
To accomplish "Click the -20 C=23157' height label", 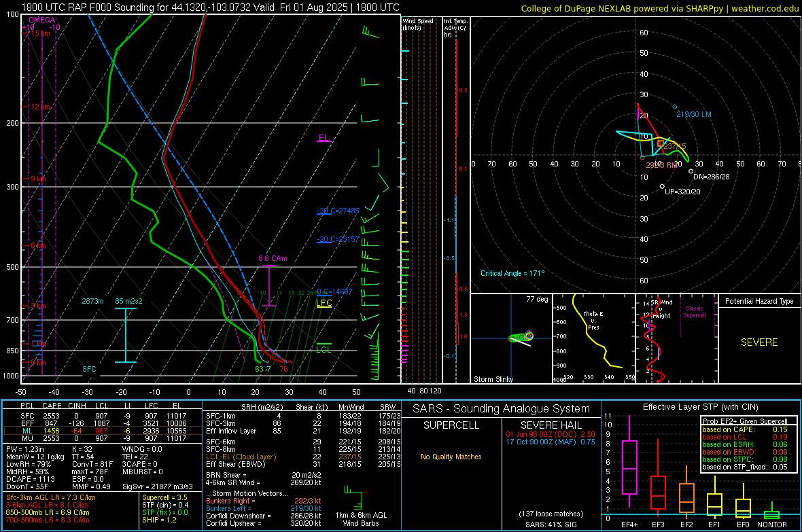I will (338, 239).
